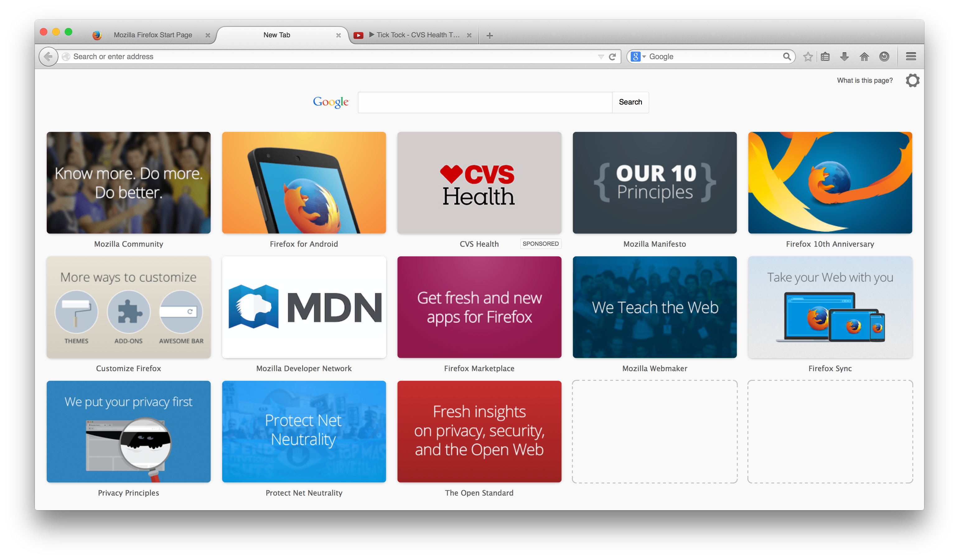Open the hamburger menu icon
The width and height of the screenshot is (959, 560).
coord(911,57)
